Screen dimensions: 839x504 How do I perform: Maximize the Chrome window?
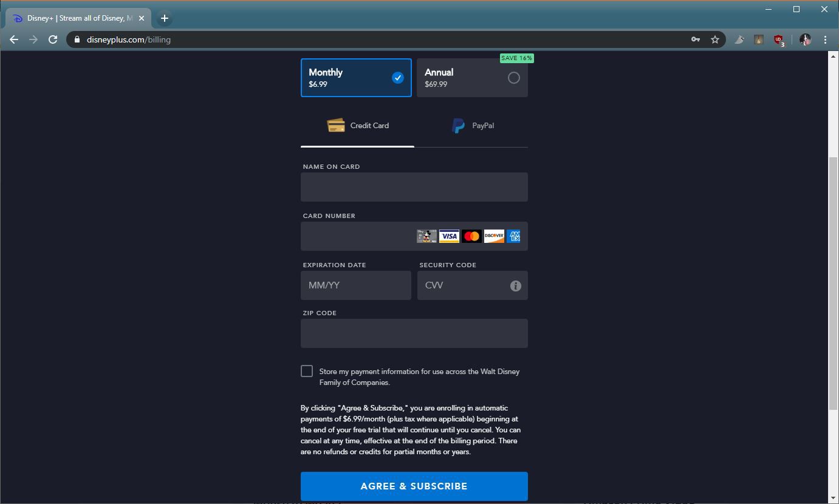tap(796, 9)
